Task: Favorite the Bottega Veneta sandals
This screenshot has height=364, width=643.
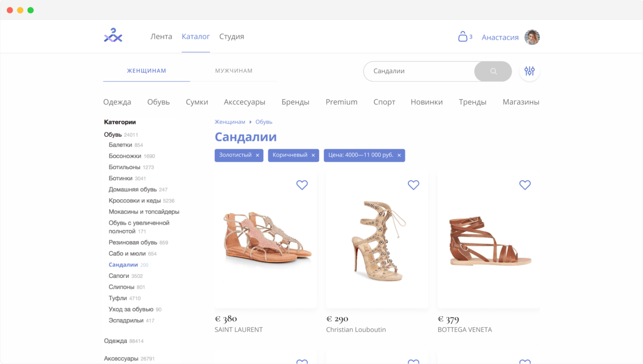Action: coord(525,185)
